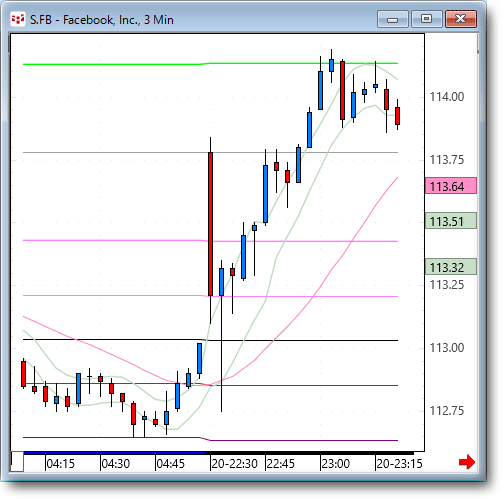Screen dimensions: 504x499
Task: Click the 04:15 time axis label
Action: click(61, 464)
